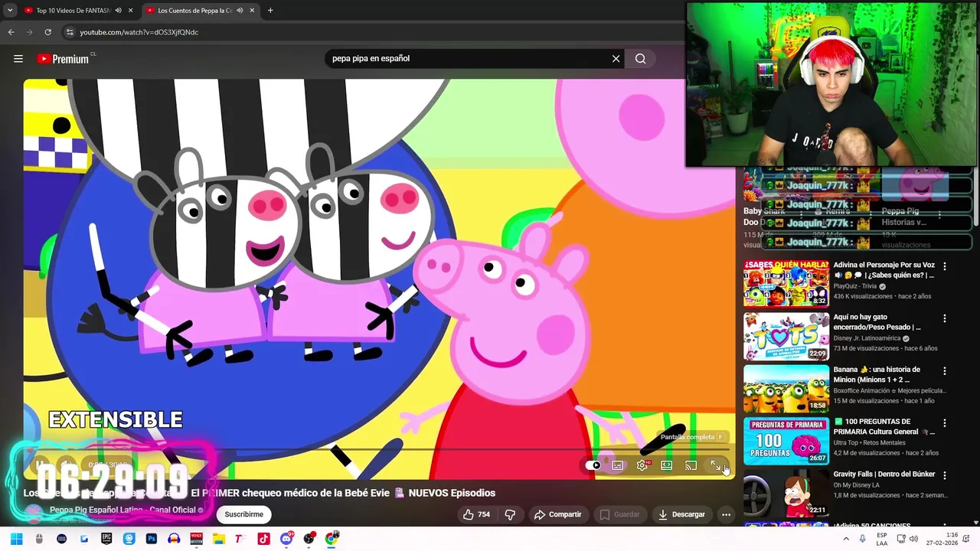Download the video with Descargar
This screenshot has height=551, width=980.
point(681,514)
